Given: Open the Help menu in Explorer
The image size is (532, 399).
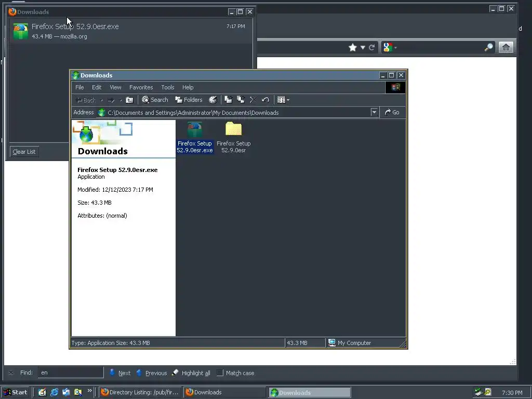Looking at the screenshot, I should pos(188,87).
